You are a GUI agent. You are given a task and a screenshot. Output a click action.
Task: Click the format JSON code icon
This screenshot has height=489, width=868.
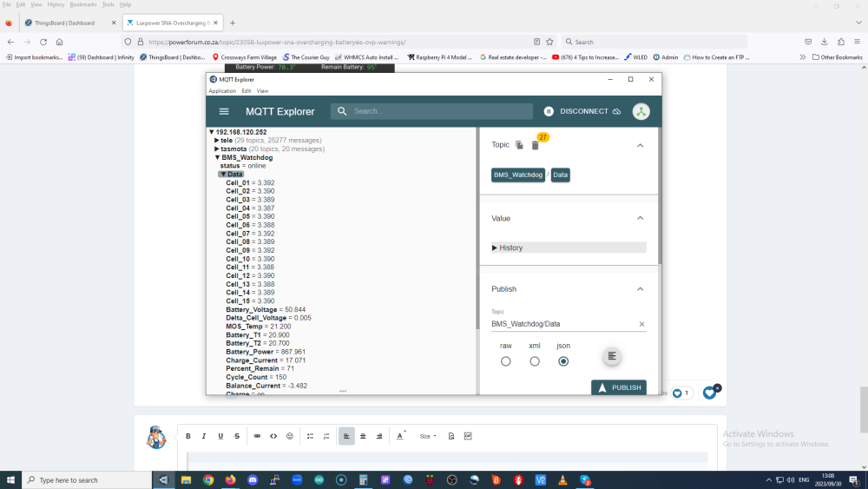pyautogui.click(x=612, y=356)
